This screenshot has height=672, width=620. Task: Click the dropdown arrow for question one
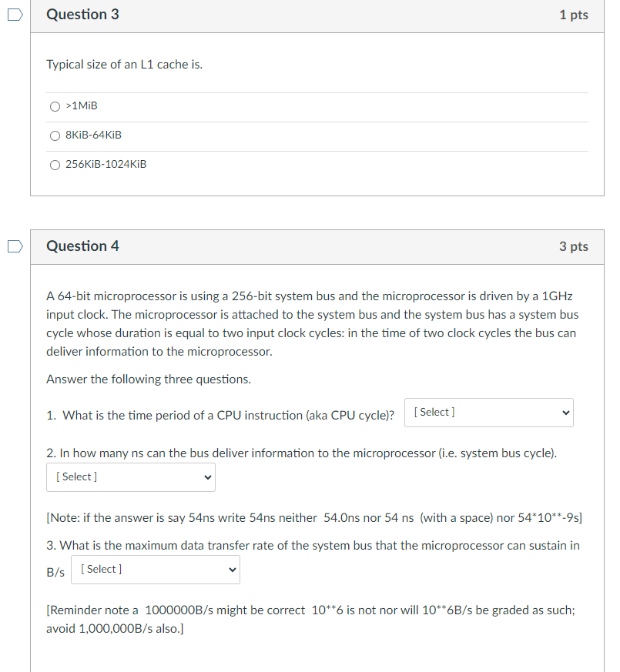click(x=565, y=413)
